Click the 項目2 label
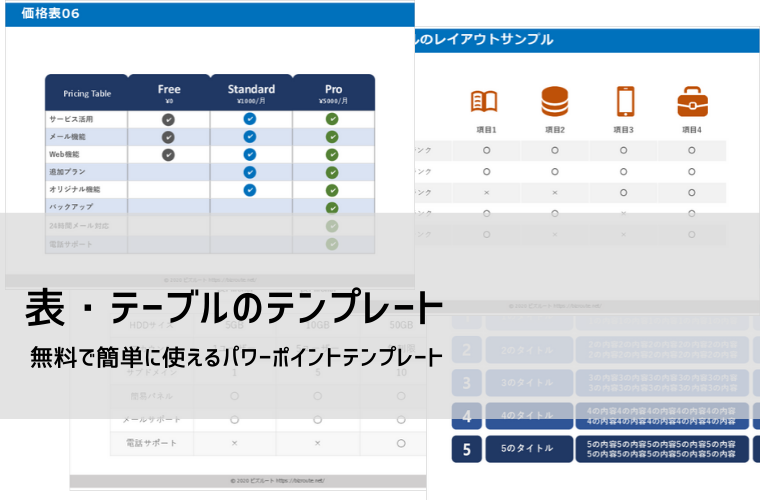760x500 pixels. (555, 130)
